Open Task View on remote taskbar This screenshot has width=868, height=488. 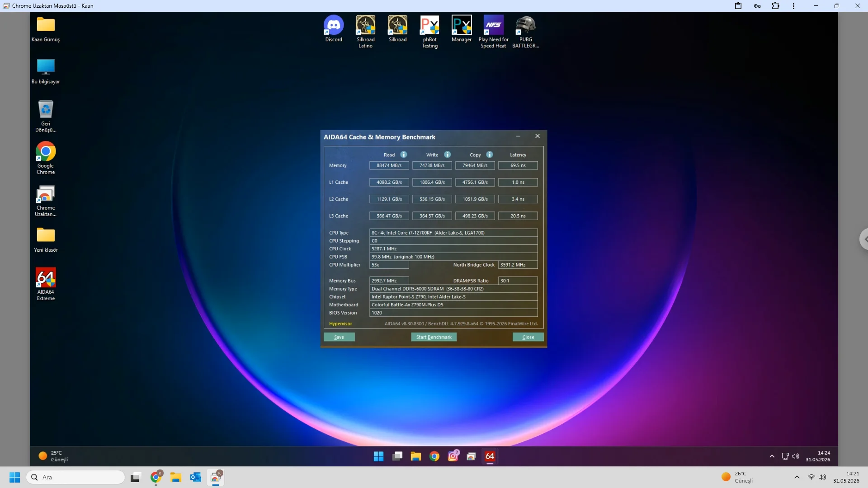pyautogui.click(x=397, y=456)
